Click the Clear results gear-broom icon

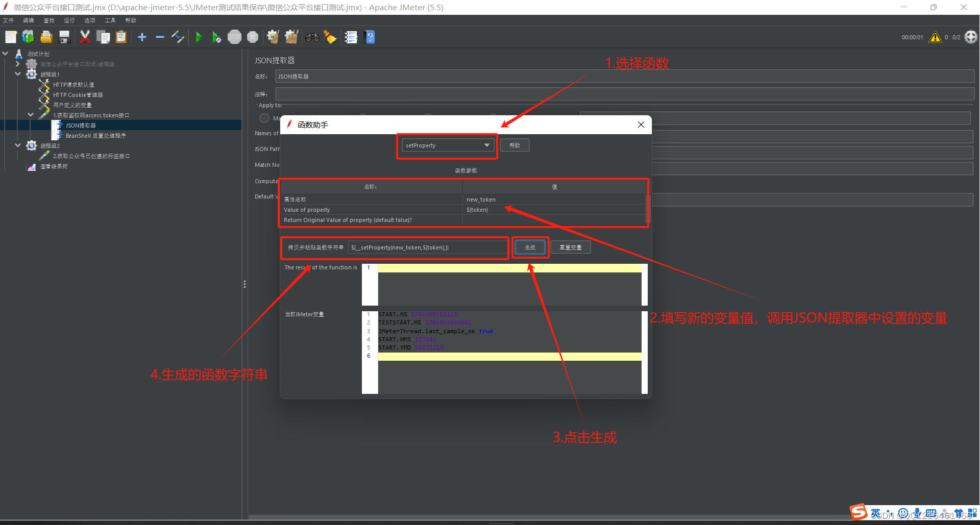coord(273,37)
